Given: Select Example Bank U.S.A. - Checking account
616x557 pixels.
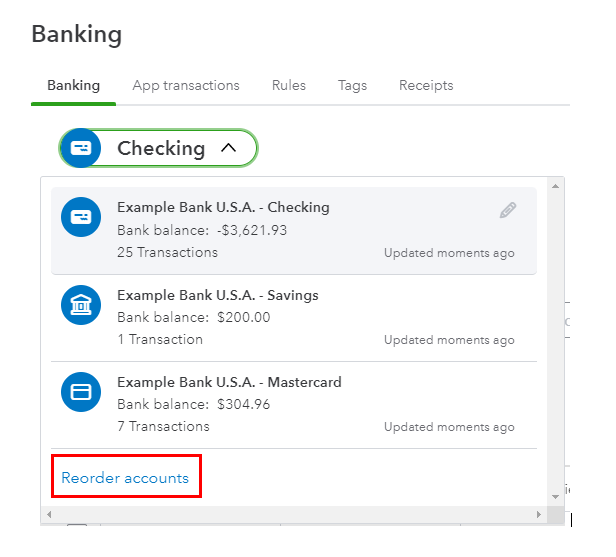Looking at the screenshot, I should point(223,208).
